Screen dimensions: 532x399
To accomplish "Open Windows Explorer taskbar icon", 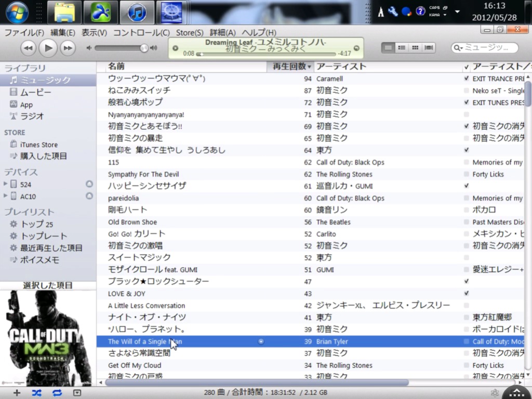I will click(x=64, y=12).
